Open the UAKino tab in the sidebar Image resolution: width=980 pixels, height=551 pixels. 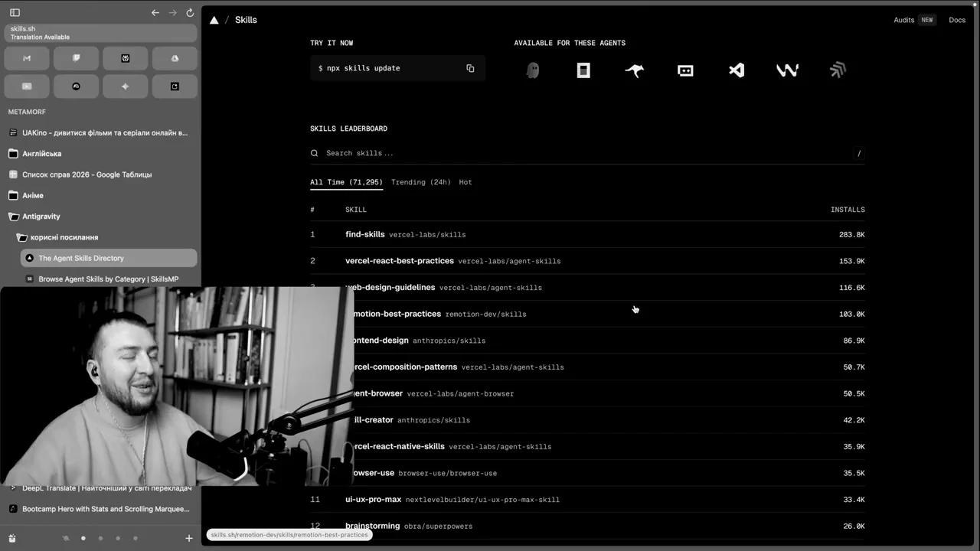click(x=100, y=132)
